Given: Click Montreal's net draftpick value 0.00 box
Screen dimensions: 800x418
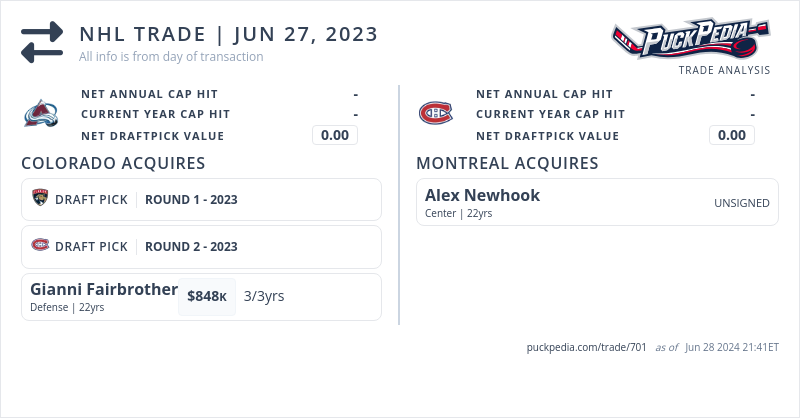Looking at the screenshot, I should 732,136.
